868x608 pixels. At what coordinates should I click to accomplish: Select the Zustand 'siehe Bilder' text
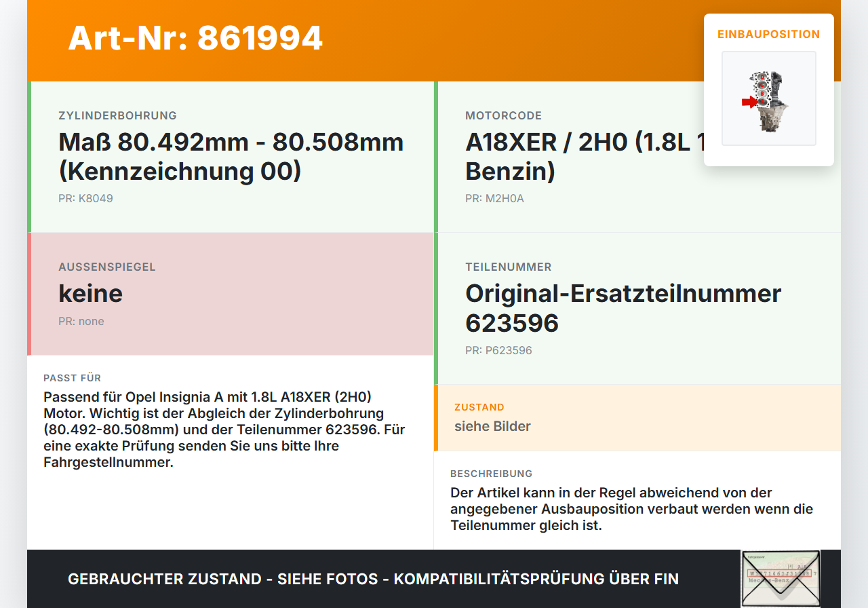click(492, 426)
